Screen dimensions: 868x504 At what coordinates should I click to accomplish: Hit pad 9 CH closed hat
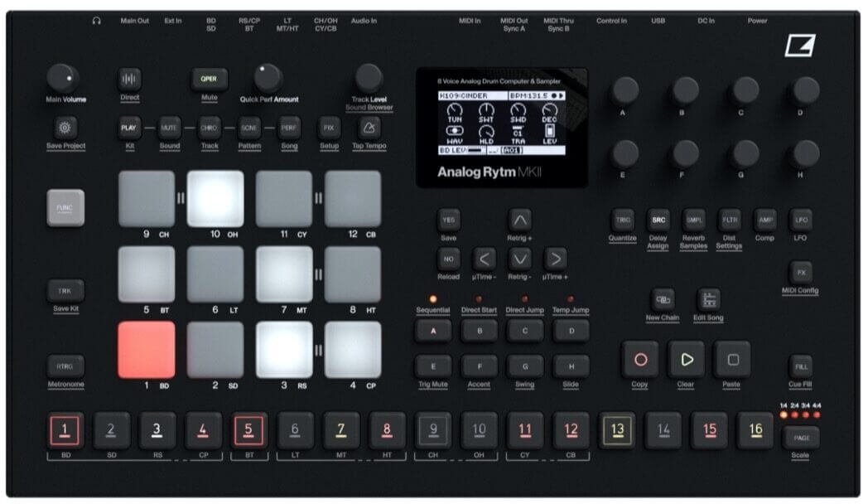click(146, 199)
